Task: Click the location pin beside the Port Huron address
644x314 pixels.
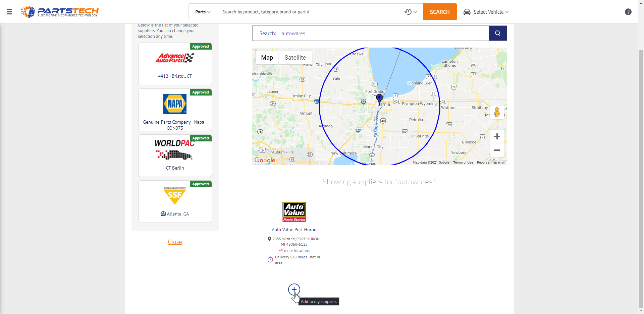Action: click(269, 239)
